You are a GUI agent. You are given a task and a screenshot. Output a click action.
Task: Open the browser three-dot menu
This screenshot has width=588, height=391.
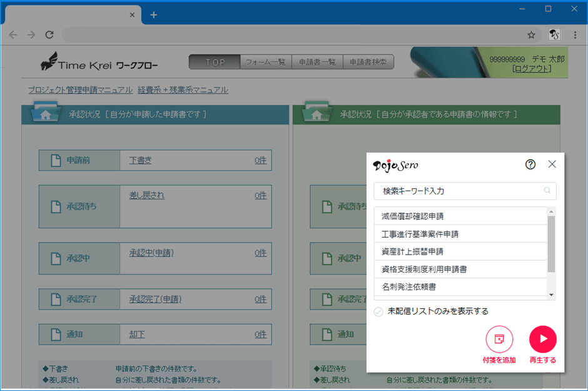pos(574,35)
